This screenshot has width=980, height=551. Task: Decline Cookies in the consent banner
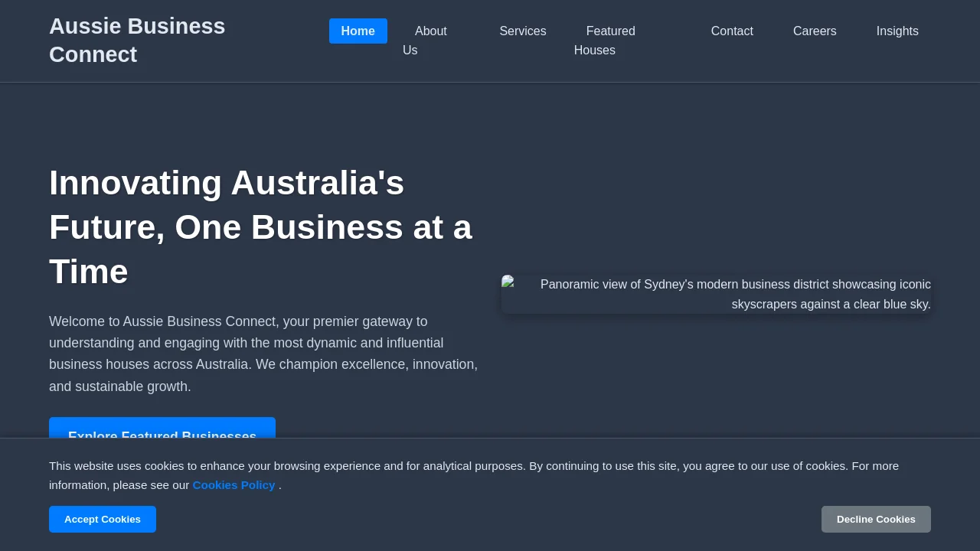click(876, 520)
